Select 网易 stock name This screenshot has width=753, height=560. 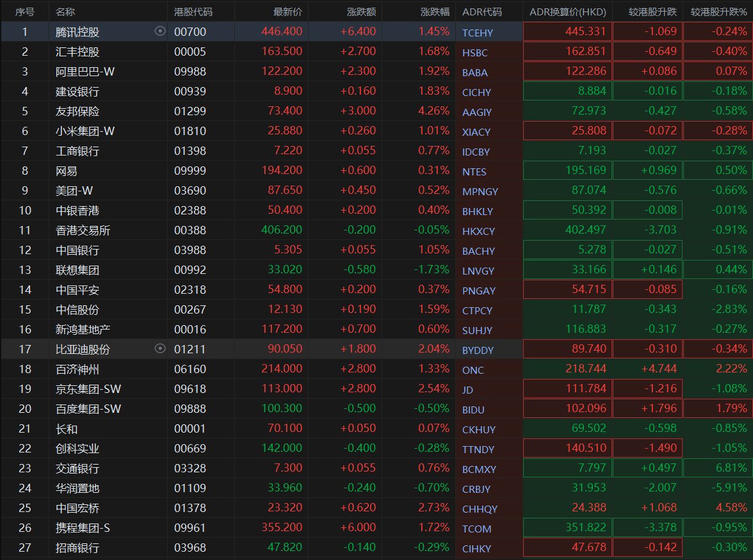(67, 171)
